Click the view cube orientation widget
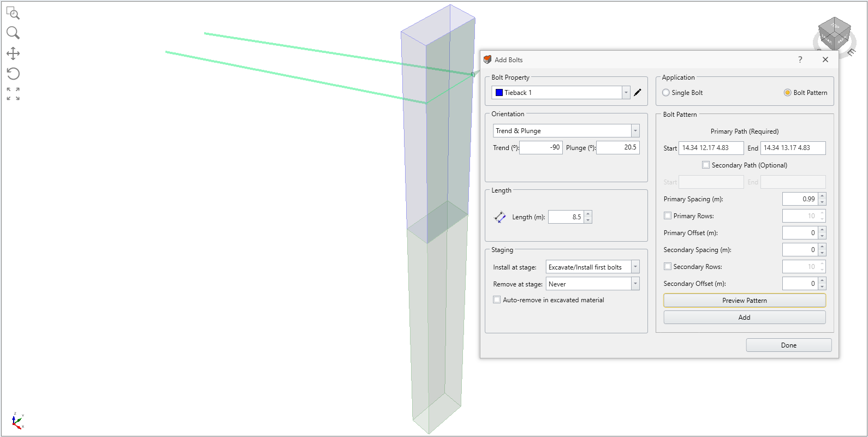This screenshot has height=437, width=868. (x=835, y=34)
